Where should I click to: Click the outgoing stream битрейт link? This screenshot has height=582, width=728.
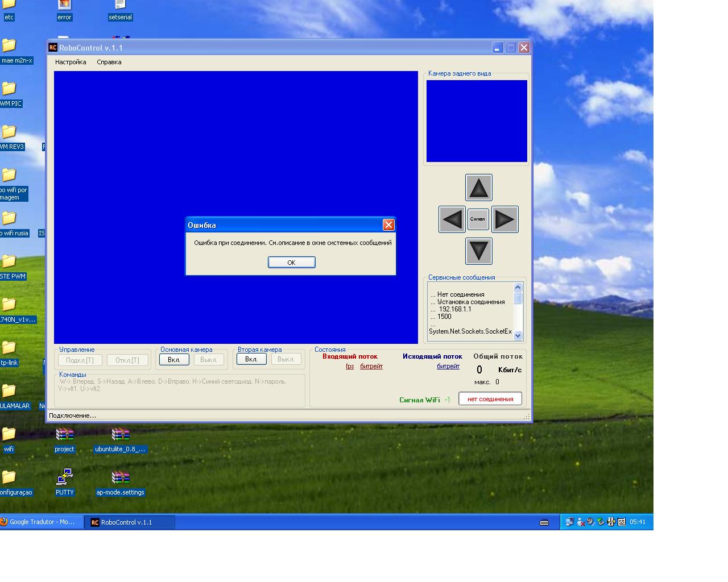tap(448, 367)
